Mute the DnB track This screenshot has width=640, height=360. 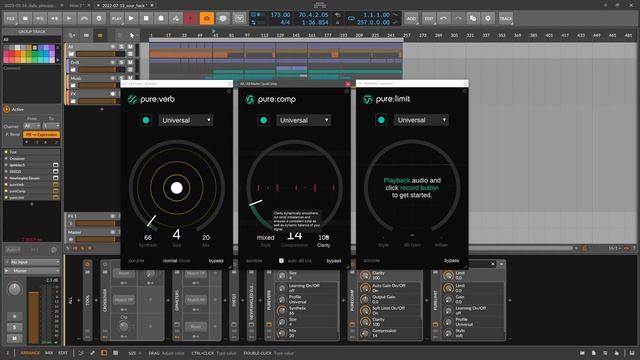(130, 62)
